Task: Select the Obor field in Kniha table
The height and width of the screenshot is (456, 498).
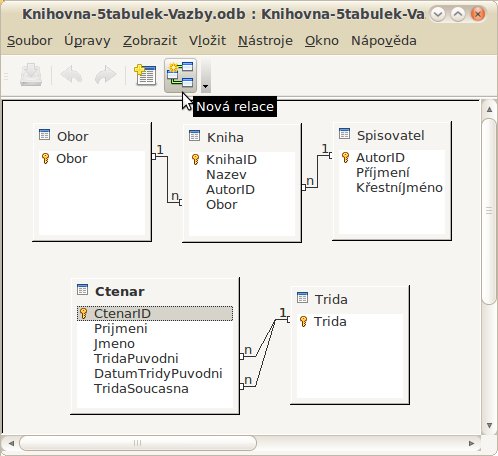Action: 222,204
